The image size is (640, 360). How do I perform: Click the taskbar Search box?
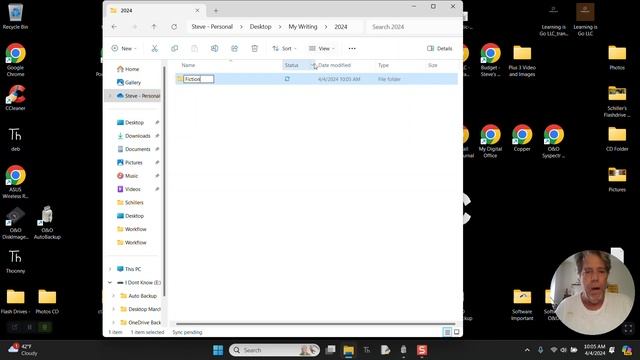tap(274, 350)
